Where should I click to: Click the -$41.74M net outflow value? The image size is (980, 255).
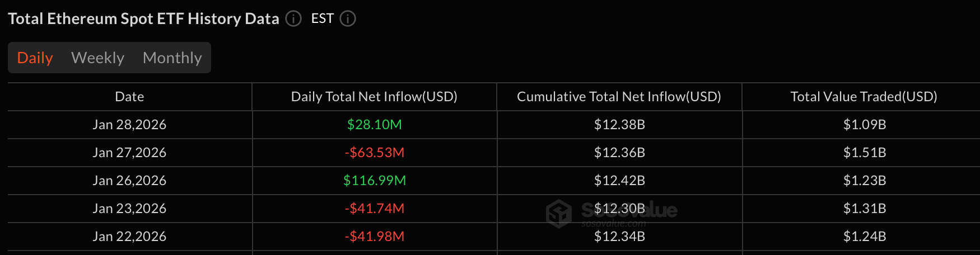(x=374, y=209)
